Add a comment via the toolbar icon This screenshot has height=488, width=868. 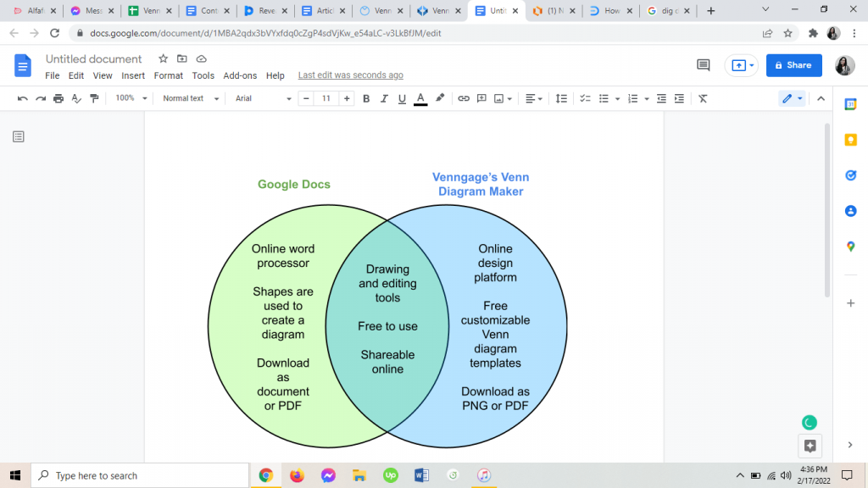481,98
